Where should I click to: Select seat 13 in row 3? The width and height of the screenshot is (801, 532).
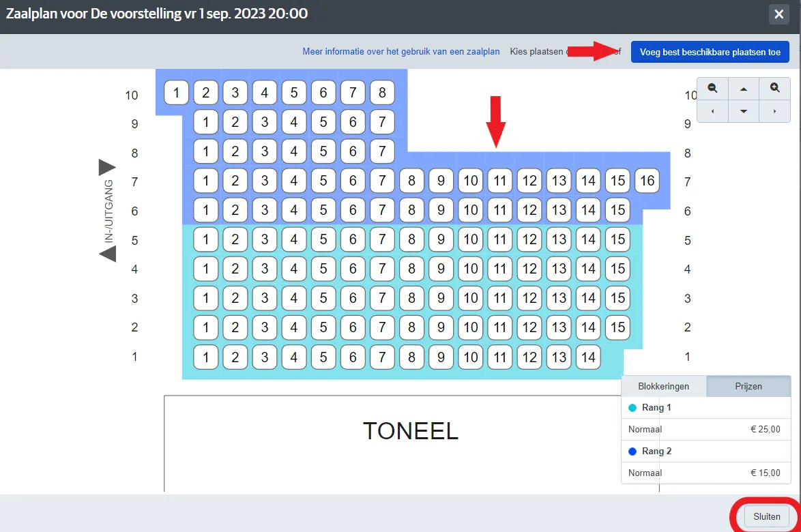coord(559,298)
